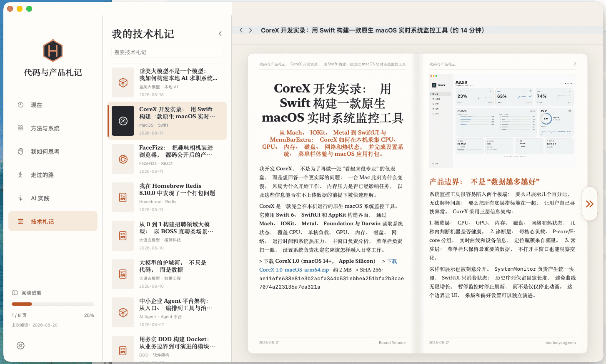The width and height of the screenshot is (606, 364).
Task: Open the Homebrew Redis 8.10.0 article
Action: point(167,197)
